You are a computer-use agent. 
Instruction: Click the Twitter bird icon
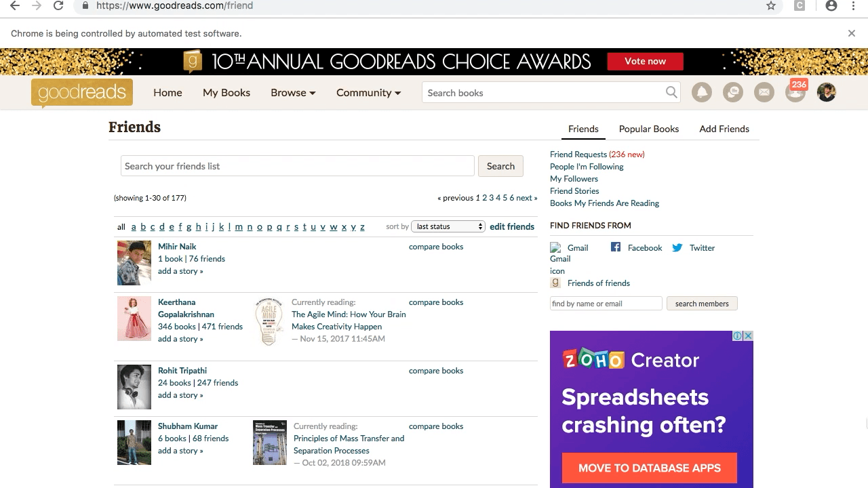(677, 247)
